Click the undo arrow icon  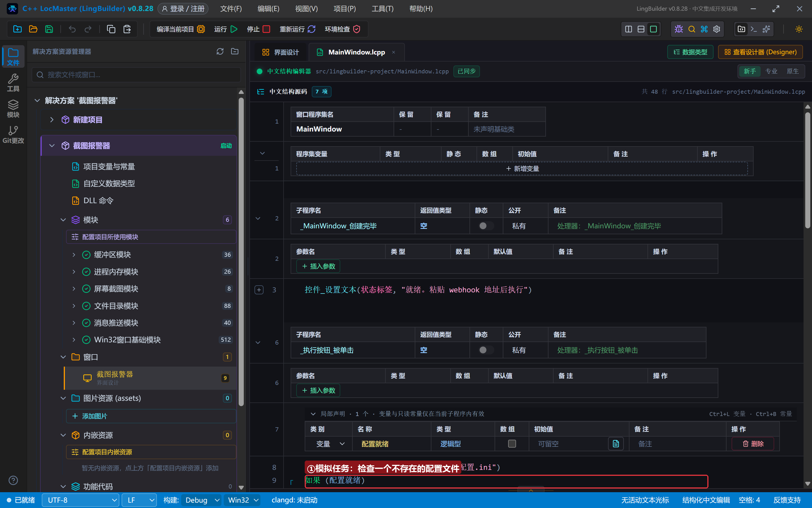pyautogui.click(x=72, y=29)
